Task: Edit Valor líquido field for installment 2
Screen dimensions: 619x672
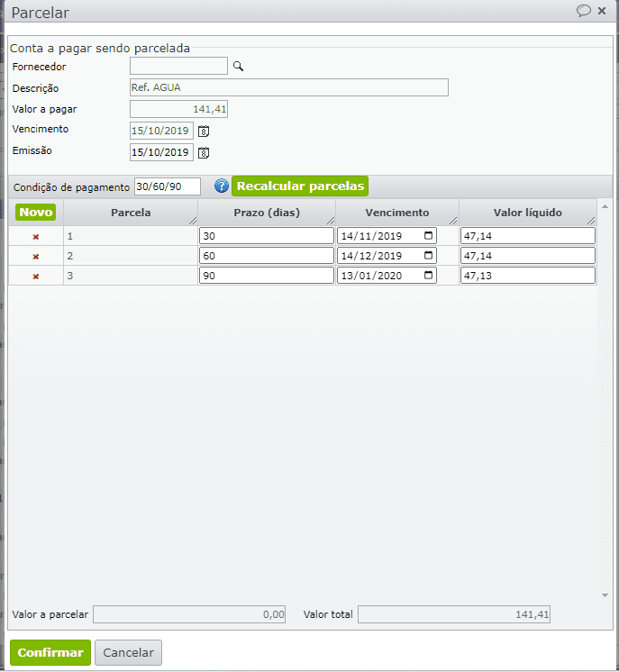Action: pyautogui.click(x=528, y=256)
